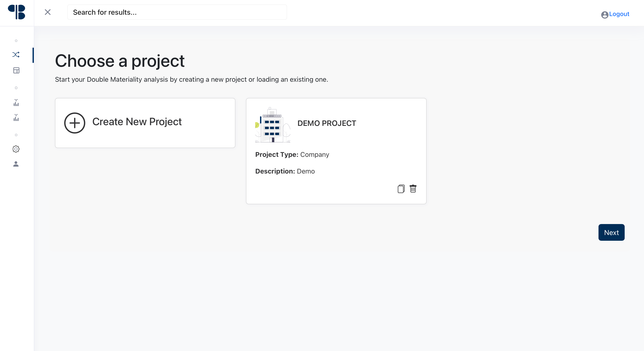Viewport: 644px width, 351px height.
Task: Click the Project Type: Company line
Action: pos(292,155)
